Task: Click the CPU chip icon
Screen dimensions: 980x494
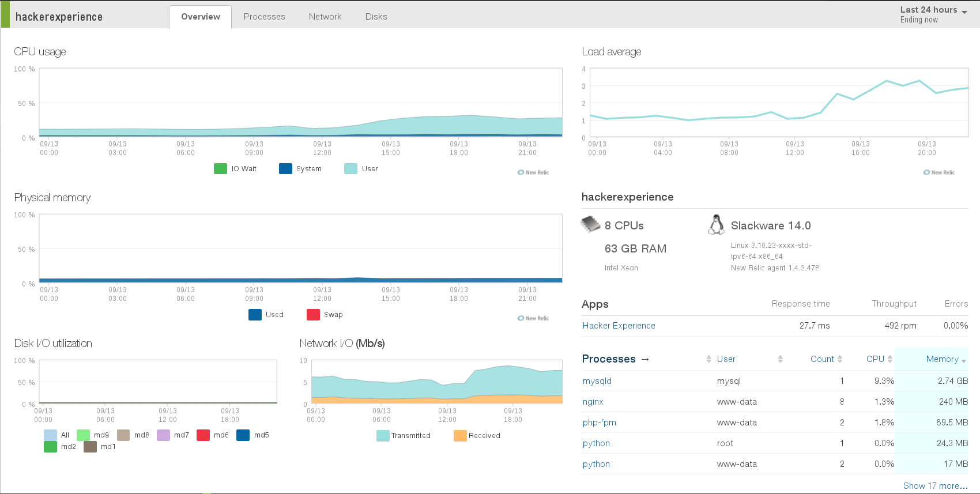Action: (x=590, y=224)
